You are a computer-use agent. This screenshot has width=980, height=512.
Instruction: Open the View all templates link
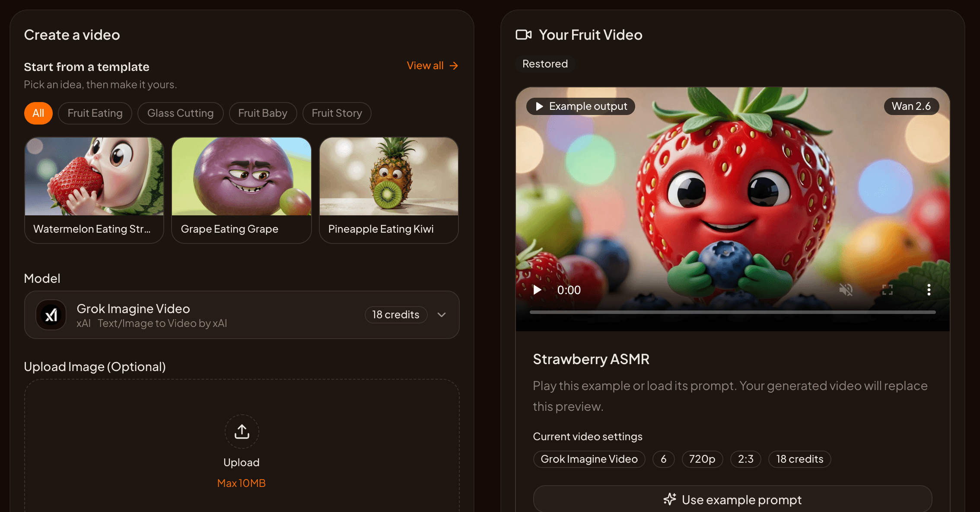pyautogui.click(x=432, y=66)
